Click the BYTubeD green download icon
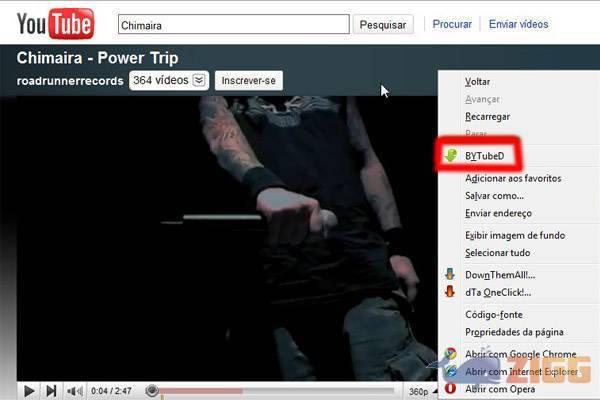Screen dimensions: 600x400 (451, 155)
